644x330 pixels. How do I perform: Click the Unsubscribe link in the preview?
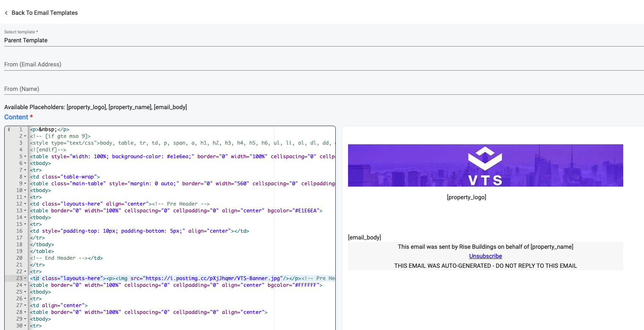tap(485, 256)
